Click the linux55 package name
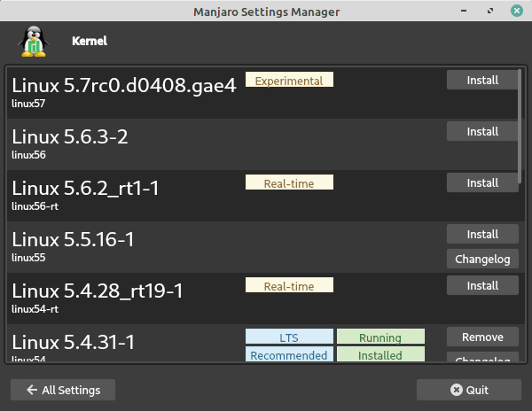The height and width of the screenshot is (411, 532). [28, 258]
